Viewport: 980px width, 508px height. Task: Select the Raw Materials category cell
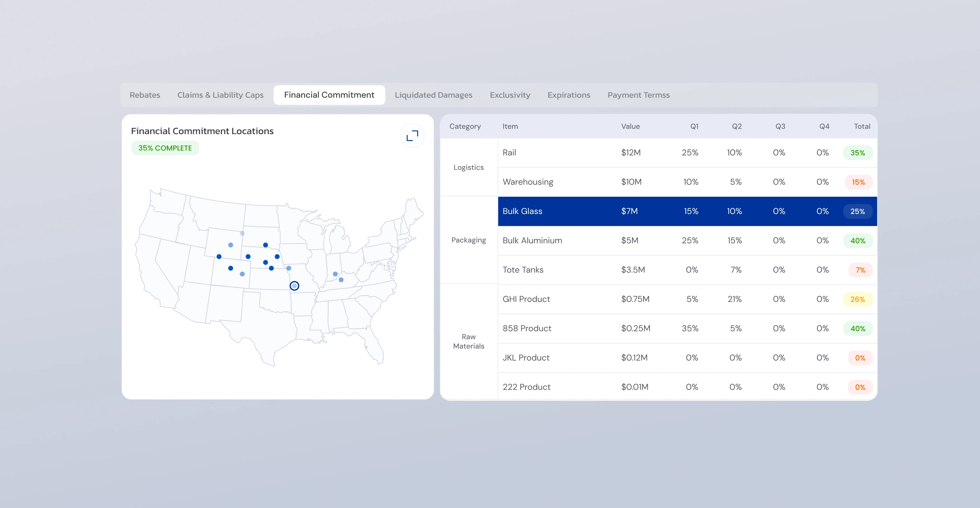tap(469, 342)
